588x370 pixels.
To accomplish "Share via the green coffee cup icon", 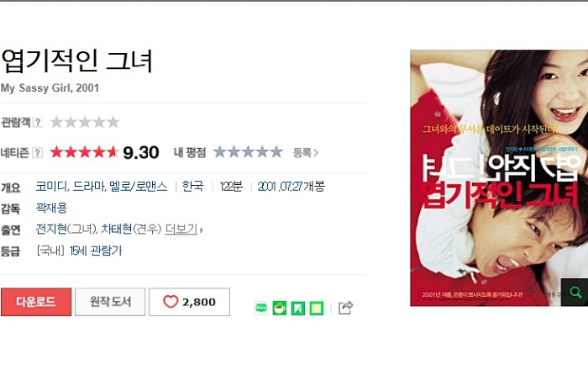I will point(280,308).
